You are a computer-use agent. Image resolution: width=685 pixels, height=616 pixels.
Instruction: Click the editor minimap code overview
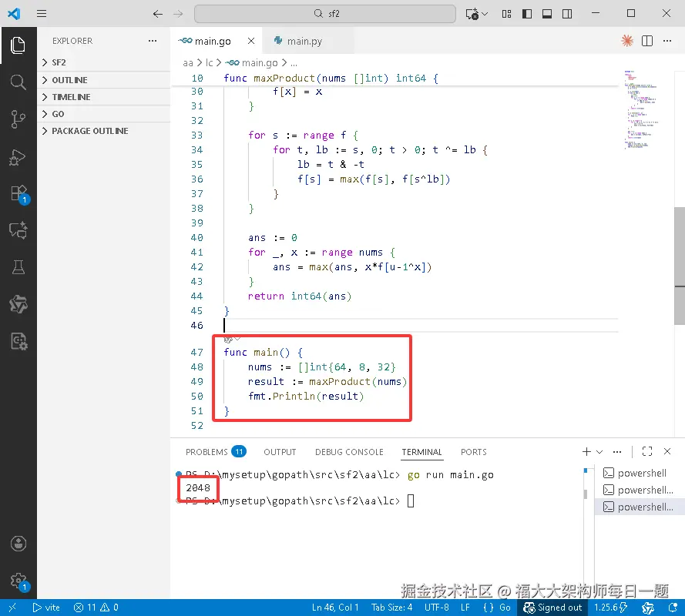tap(641, 109)
